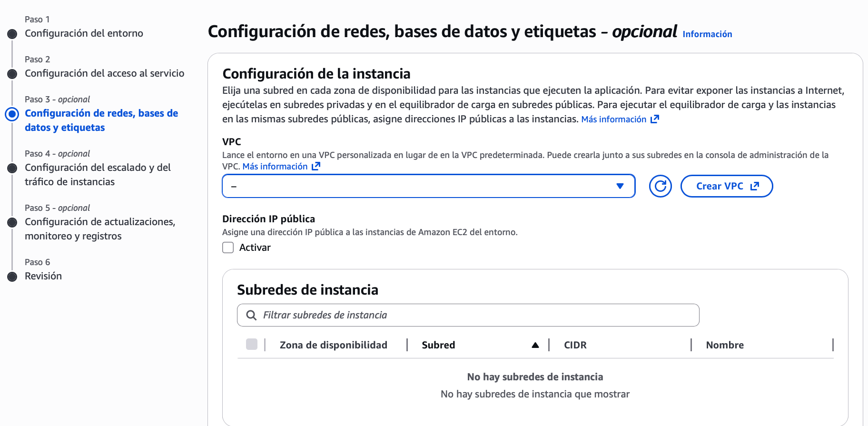868x426 pixels.
Task: Click the Filtrar subredes de instancia field
Action: click(476, 315)
